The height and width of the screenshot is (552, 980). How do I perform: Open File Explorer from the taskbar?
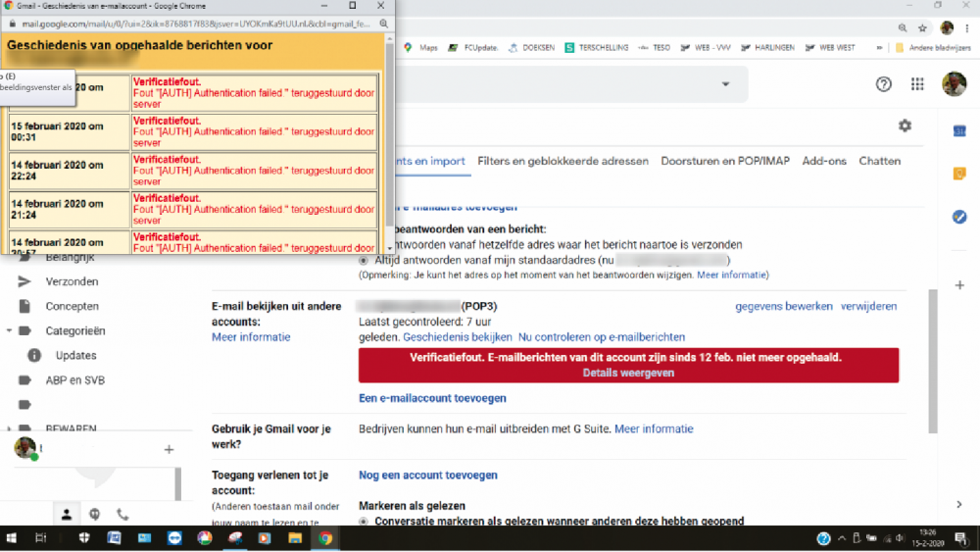pyautogui.click(x=295, y=538)
